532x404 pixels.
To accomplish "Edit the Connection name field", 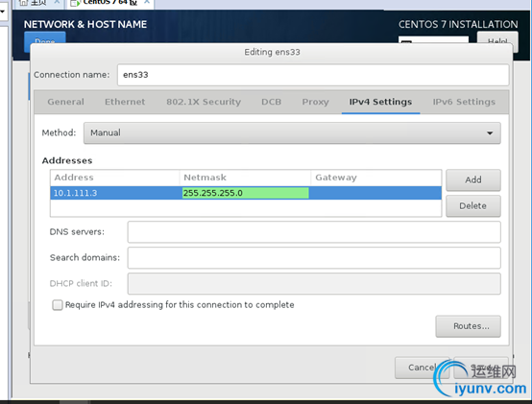I will click(x=313, y=75).
